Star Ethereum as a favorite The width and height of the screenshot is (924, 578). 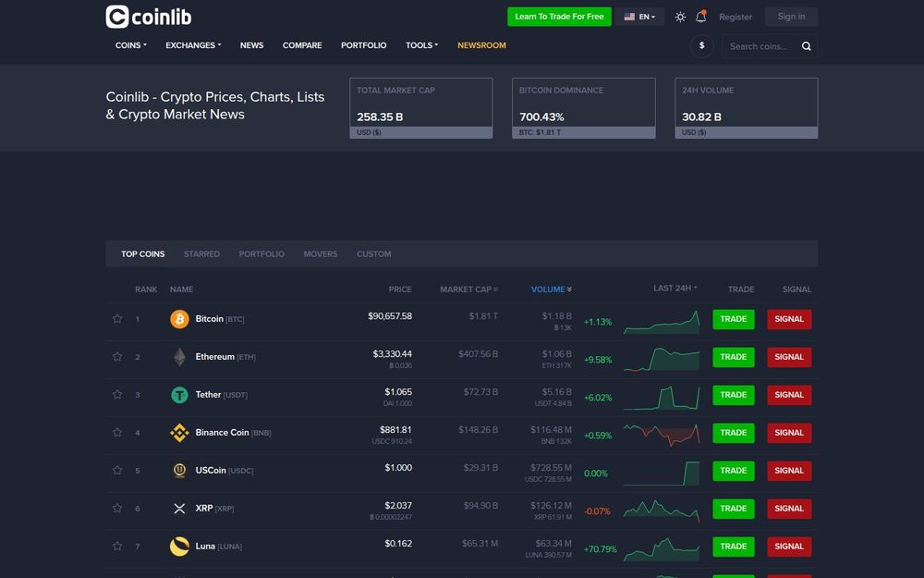(117, 356)
